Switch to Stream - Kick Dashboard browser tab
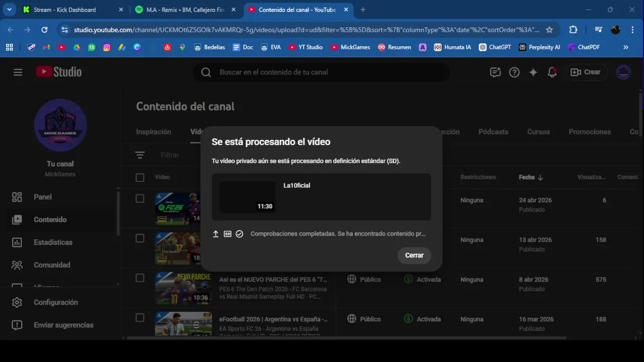 73,10
